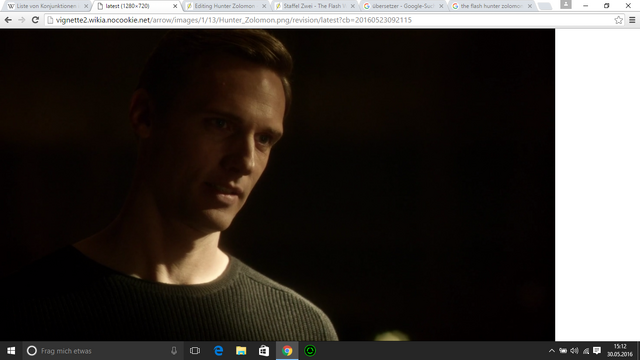Click the Hunter Zolomon image
This screenshot has width=640, height=360.
coord(278,184)
